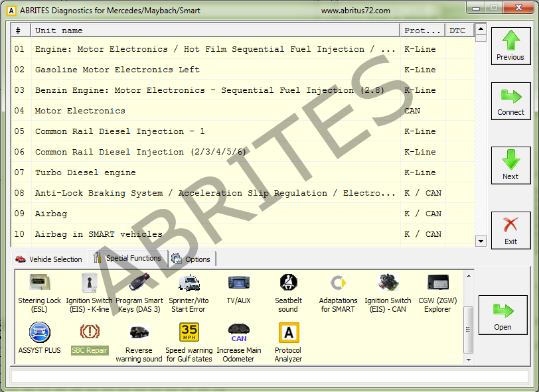Close the ABRITES Diagnostics window
This screenshot has height=392, width=539.
(x=518, y=8)
